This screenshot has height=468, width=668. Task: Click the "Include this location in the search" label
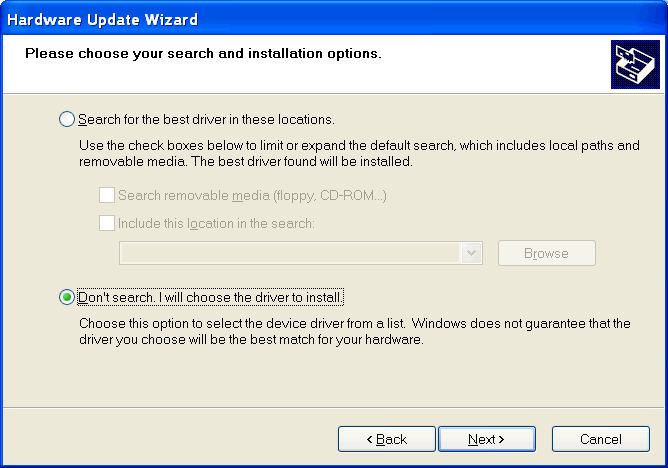[x=216, y=223]
